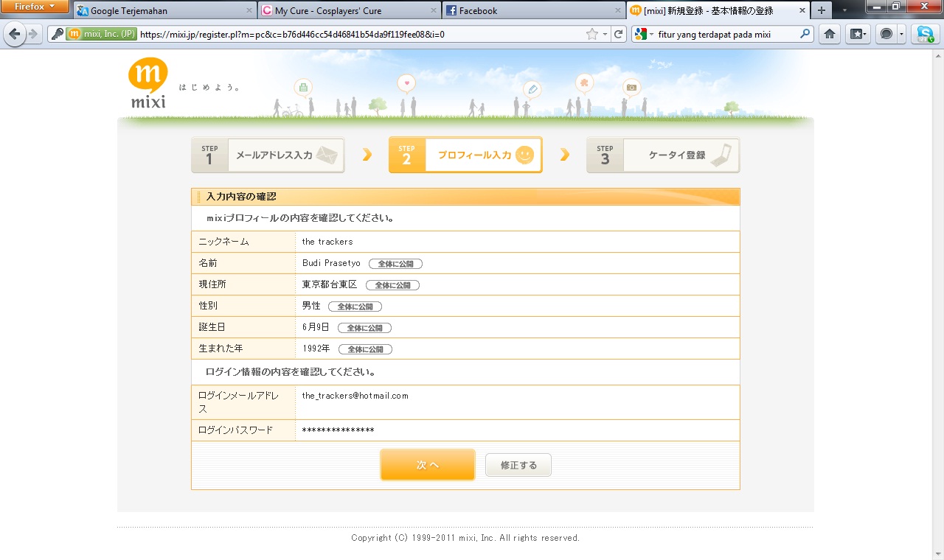Click the copyright text at page bottom
944x560 pixels.
pos(465,538)
